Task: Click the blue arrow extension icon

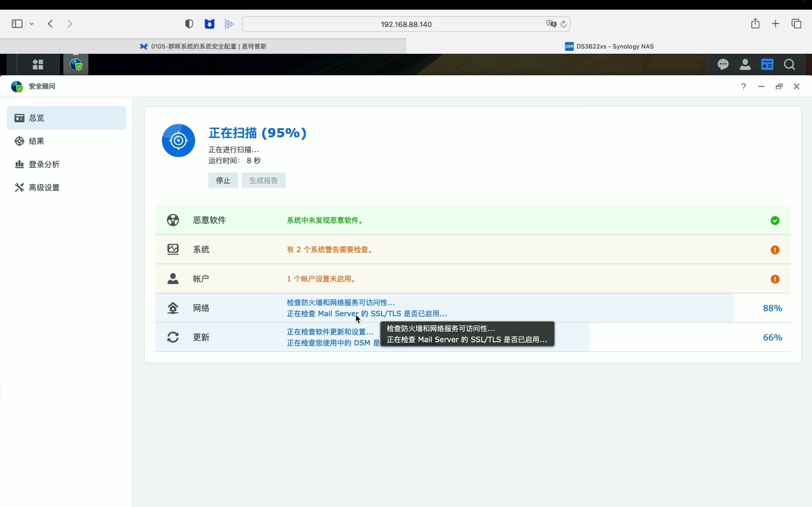Action: point(229,24)
